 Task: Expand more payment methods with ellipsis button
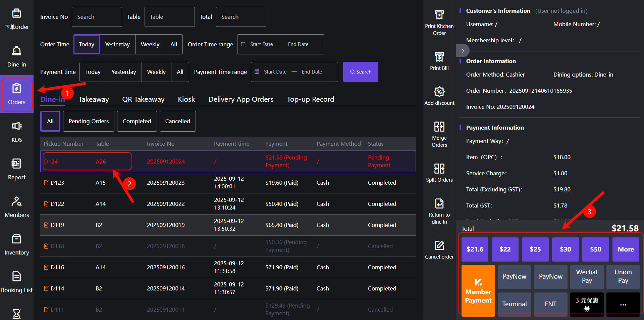click(623, 304)
